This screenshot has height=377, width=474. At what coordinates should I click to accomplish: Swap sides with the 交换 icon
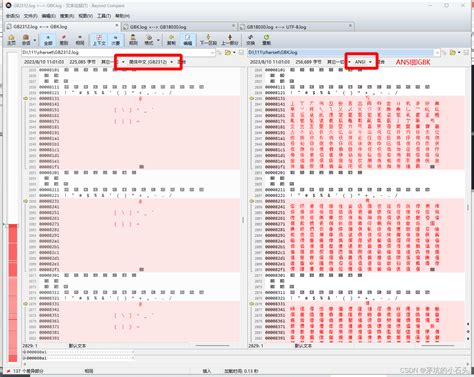tap(250, 40)
